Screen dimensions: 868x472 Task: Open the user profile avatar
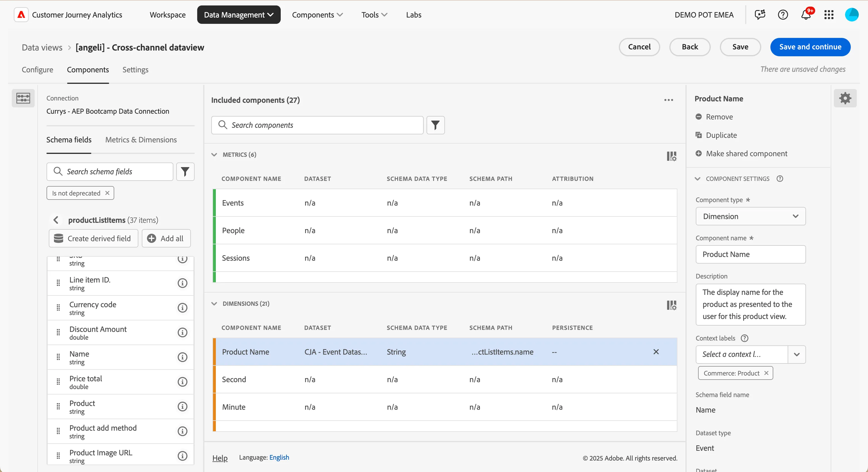[851, 15]
